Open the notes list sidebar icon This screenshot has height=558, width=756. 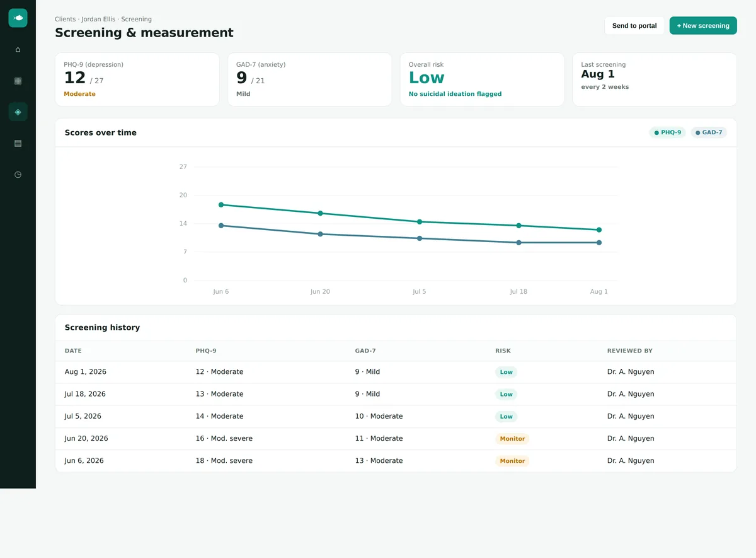click(x=18, y=143)
